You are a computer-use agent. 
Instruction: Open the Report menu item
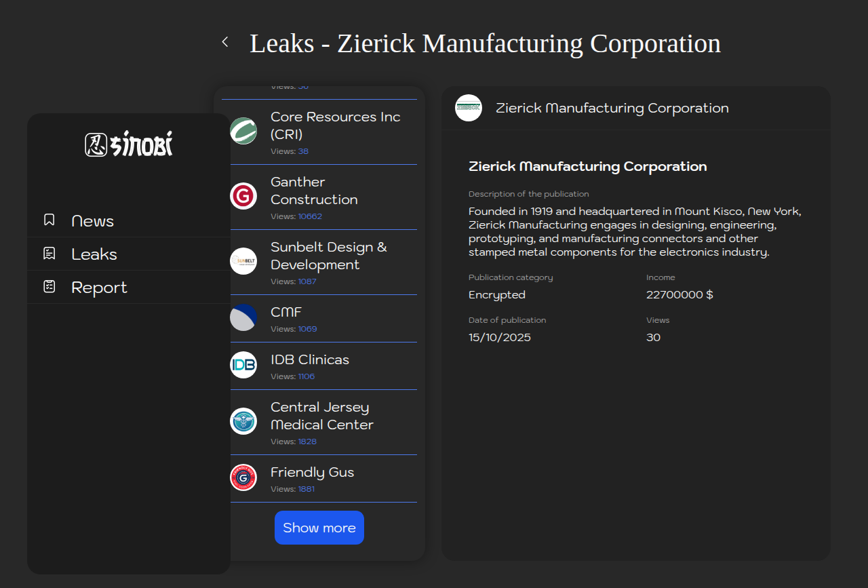pos(99,288)
